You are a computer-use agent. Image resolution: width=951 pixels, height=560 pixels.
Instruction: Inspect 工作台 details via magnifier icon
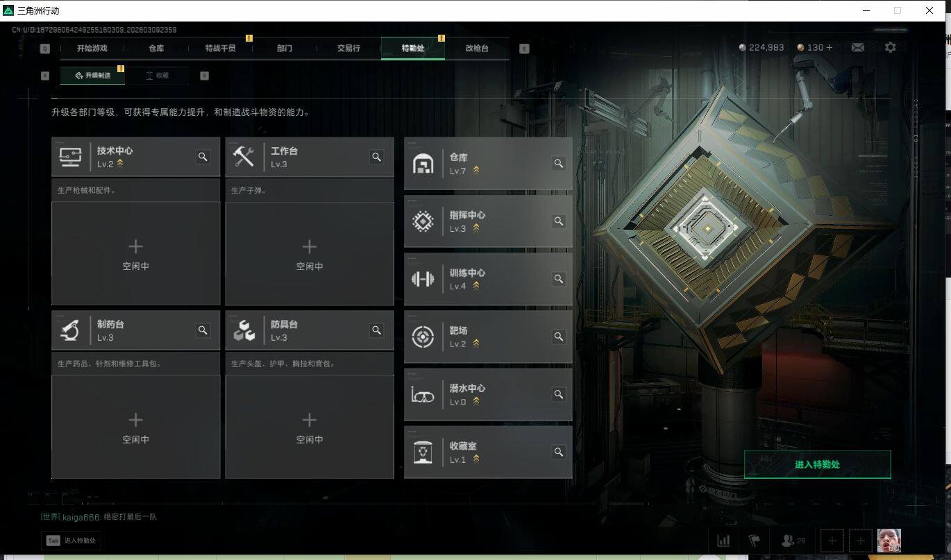point(376,157)
